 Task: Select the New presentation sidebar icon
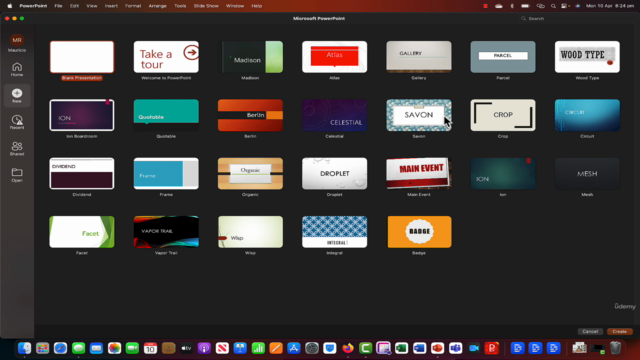[x=17, y=96]
